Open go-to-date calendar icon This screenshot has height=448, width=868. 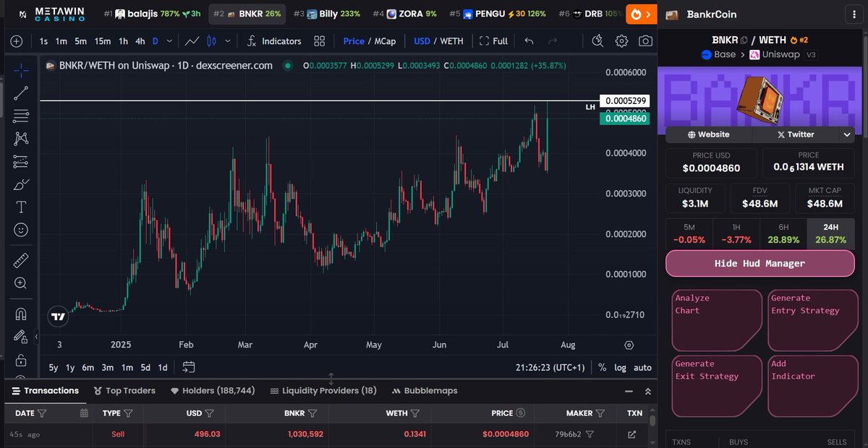[x=189, y=367]
